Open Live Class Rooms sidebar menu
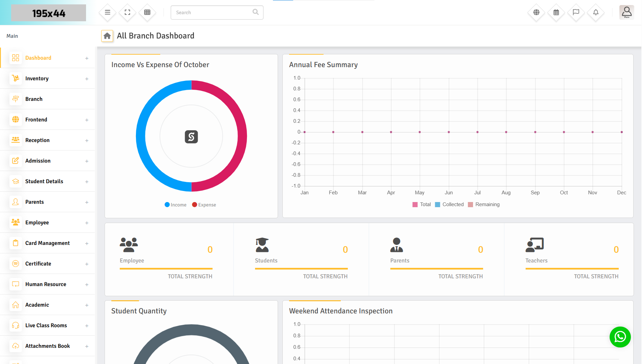Image resolution: width=642 pixels, height=364 pixels. (x=48, y=325)
